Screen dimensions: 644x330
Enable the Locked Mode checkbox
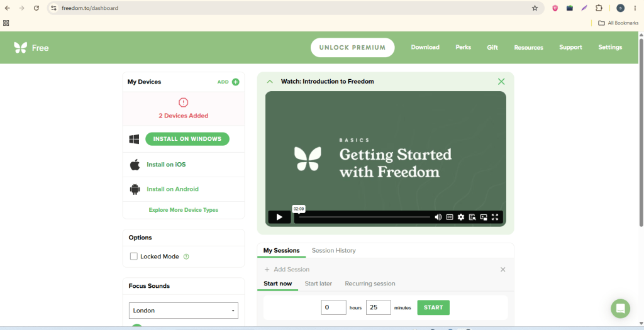[x=133, y=256]
